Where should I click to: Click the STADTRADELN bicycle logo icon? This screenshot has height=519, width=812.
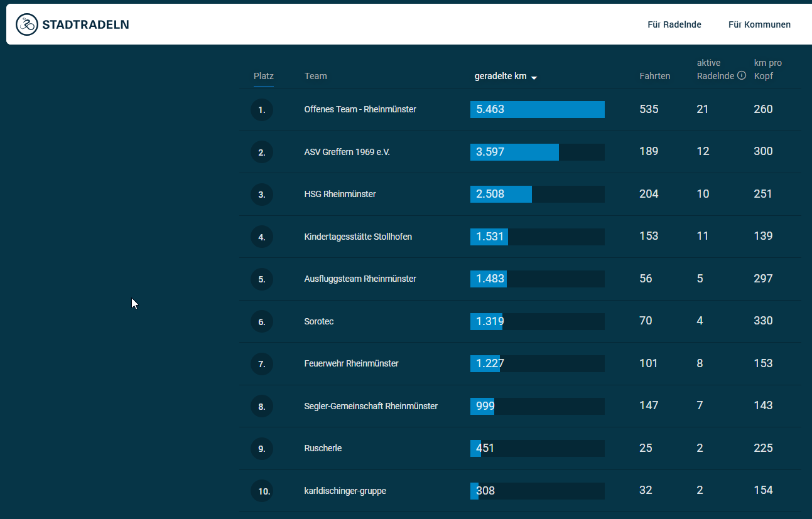click(26, 24)
